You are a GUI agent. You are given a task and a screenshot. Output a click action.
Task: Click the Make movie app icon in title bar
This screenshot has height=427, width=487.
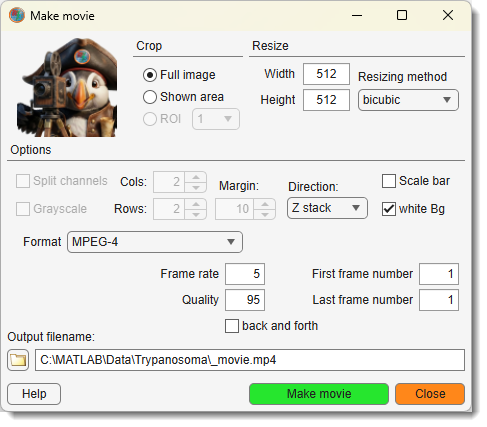tap(17, 15)
